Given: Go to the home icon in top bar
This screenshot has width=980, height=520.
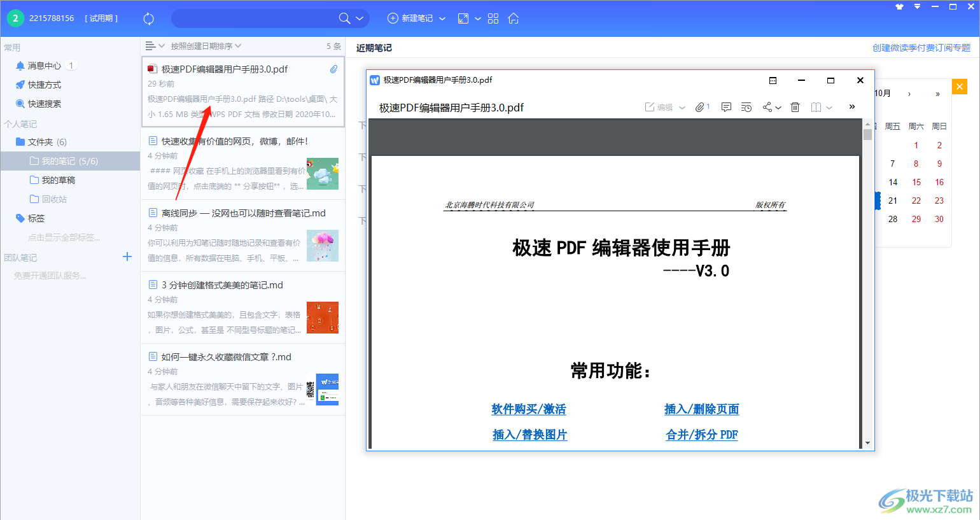Looking at the screenshot, I should click(514, 18).
